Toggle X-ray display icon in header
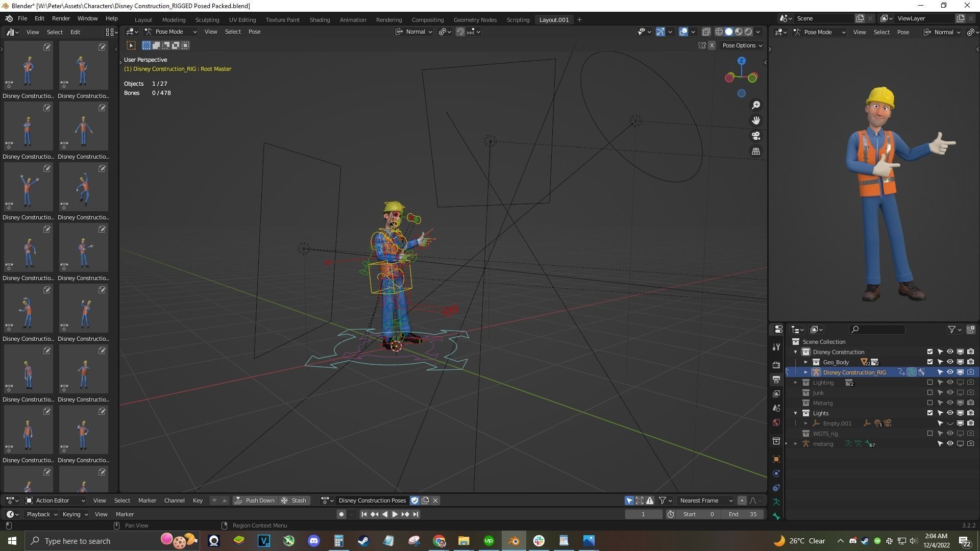 tap(706, 32)
